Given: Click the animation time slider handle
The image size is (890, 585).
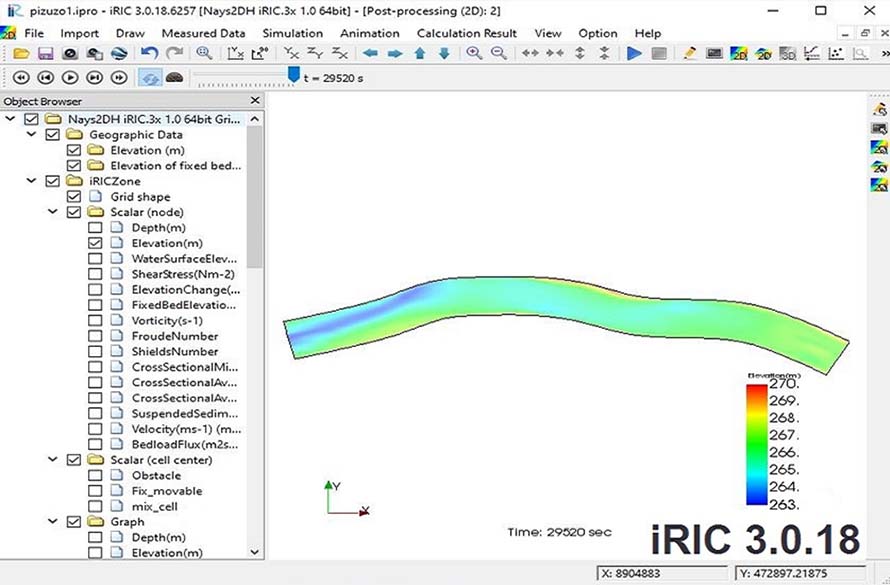Looking at the screenshot, I should (293, 75).
